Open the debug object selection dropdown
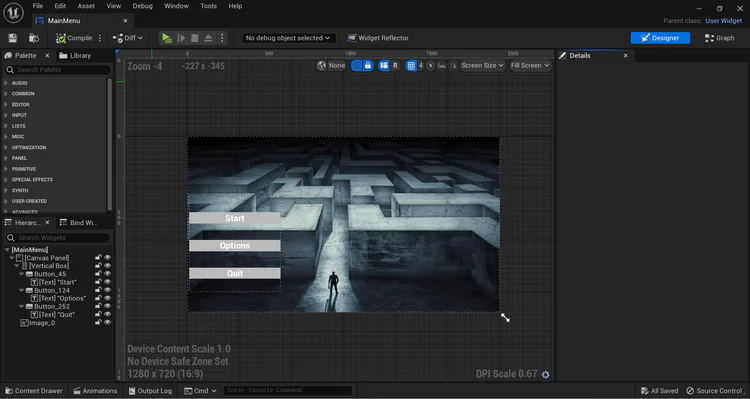The height and width of the screenshot is (399, 750). pos(288,38)
